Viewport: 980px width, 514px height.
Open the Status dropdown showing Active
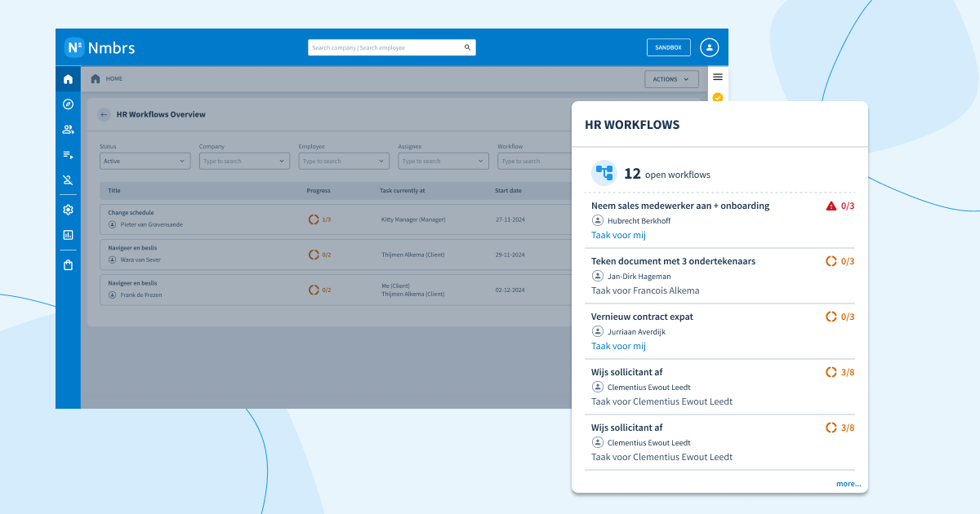click(145, 161)
